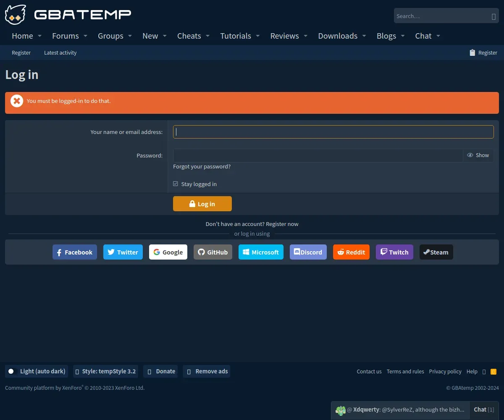Image resolution: width=504 pixels, height=420 pixels.
Task: Dismiss the red error X icon
Action: (17, 101)
